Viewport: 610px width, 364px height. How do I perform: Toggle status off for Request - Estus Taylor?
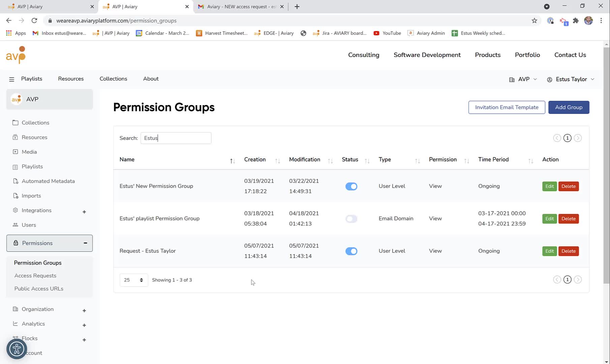(x=351, y=251)
